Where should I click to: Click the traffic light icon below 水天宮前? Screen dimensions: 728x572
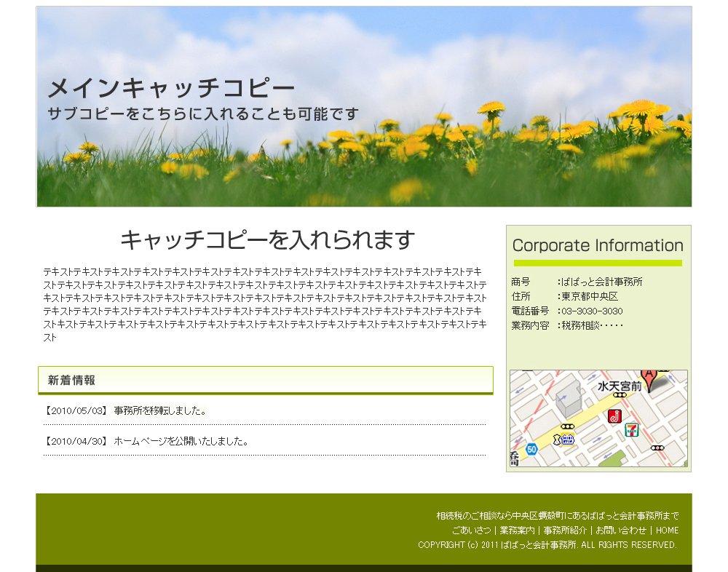point(618,396)
